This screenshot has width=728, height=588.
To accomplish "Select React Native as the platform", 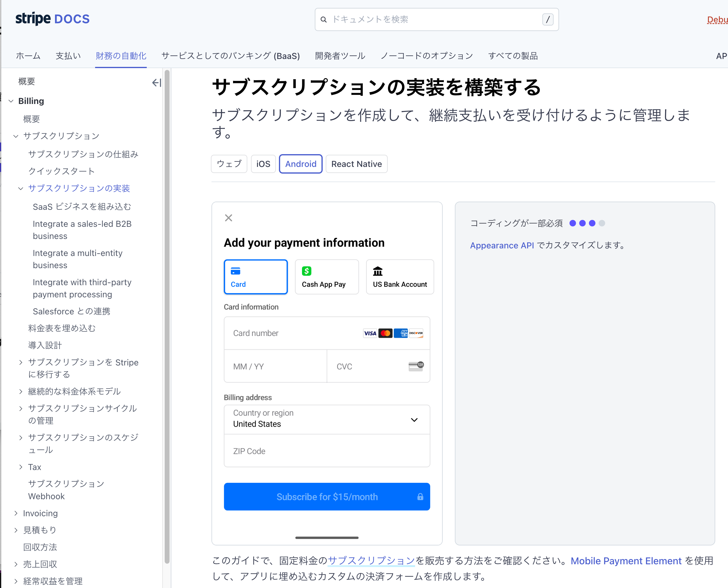I will 356,164.
